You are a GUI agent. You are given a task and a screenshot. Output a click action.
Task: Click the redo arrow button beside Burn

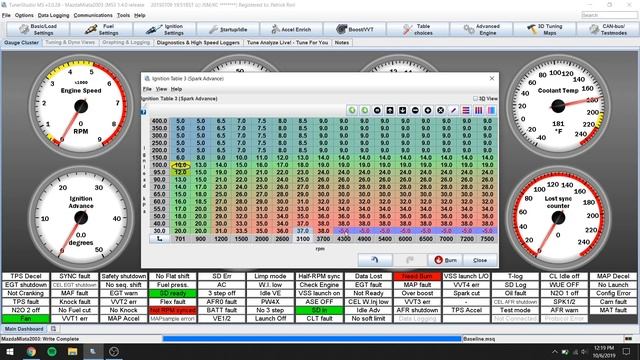point(410,260)
